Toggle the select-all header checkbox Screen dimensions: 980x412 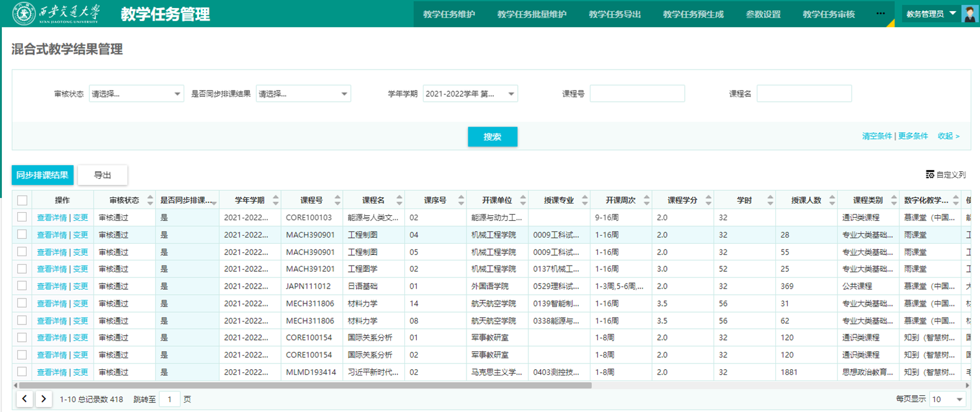(22, 200)
